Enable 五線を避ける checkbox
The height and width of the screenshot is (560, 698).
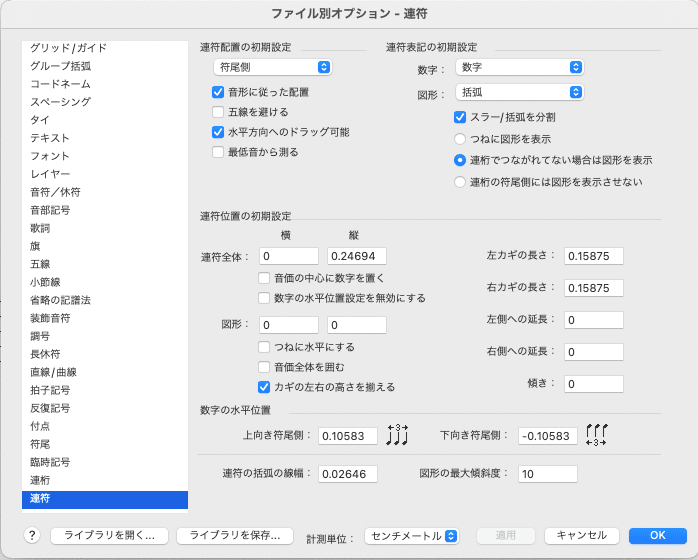click(x=218, y=112)
